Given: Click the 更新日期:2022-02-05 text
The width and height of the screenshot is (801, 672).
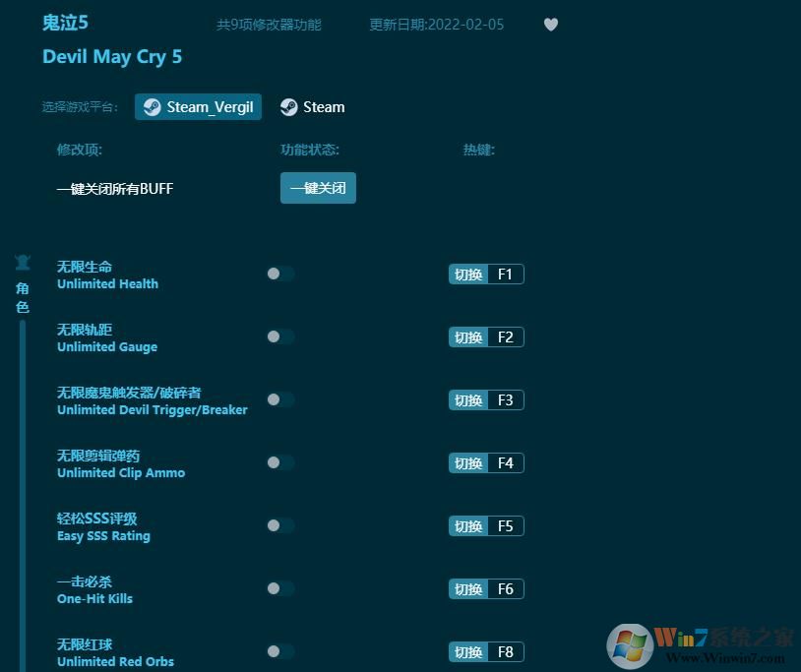Looking at the screenshot, I should [x=437, y=25].
